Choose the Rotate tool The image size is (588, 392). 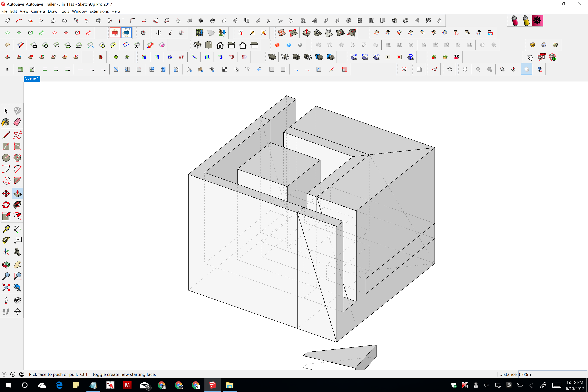6,205
